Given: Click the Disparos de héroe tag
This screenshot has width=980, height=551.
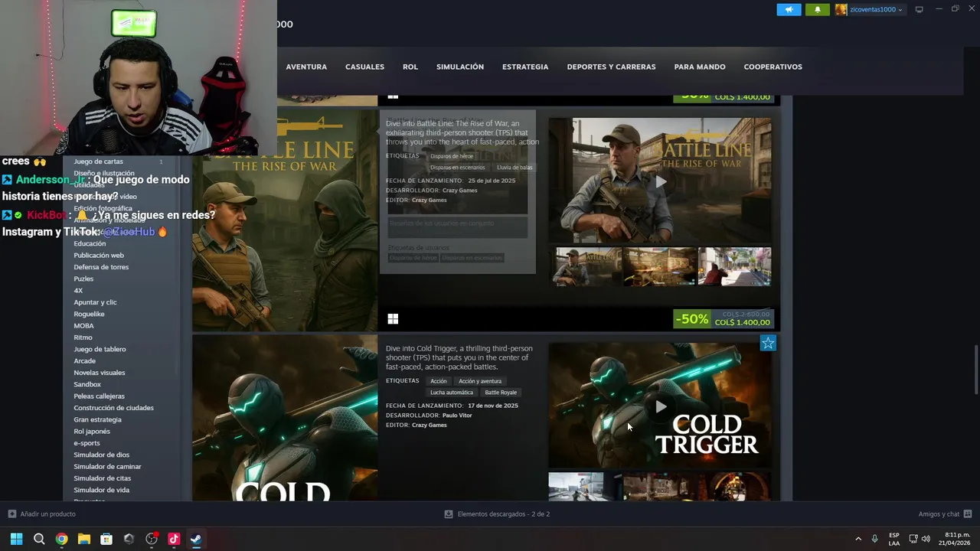Looking at the screenshot, I should coord(452,156).
